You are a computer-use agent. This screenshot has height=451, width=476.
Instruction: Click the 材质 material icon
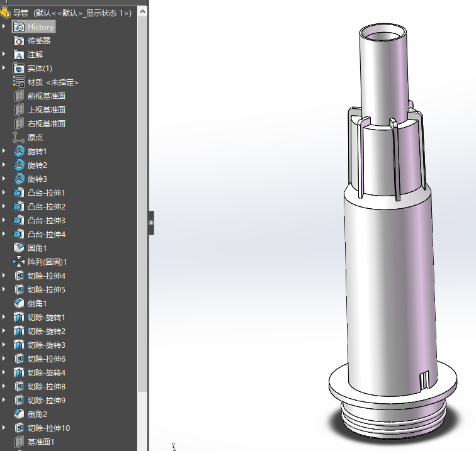19,82
